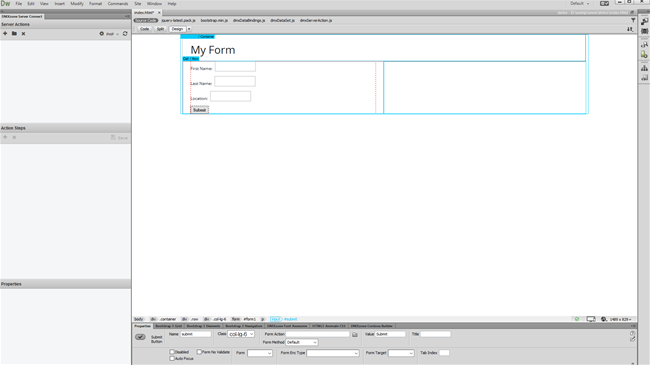Check the Auto Focus option
650x365 pixels.
(172, 358)
